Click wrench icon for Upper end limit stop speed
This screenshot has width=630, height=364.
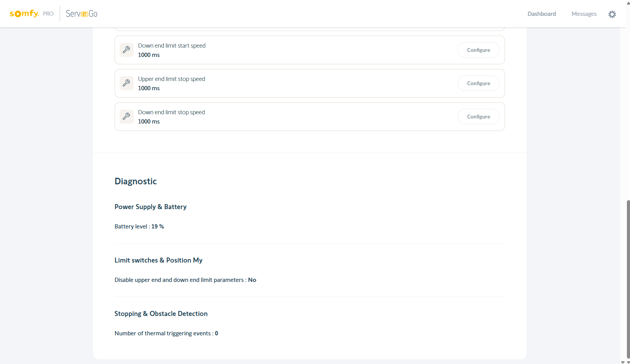tap(127, 83)
